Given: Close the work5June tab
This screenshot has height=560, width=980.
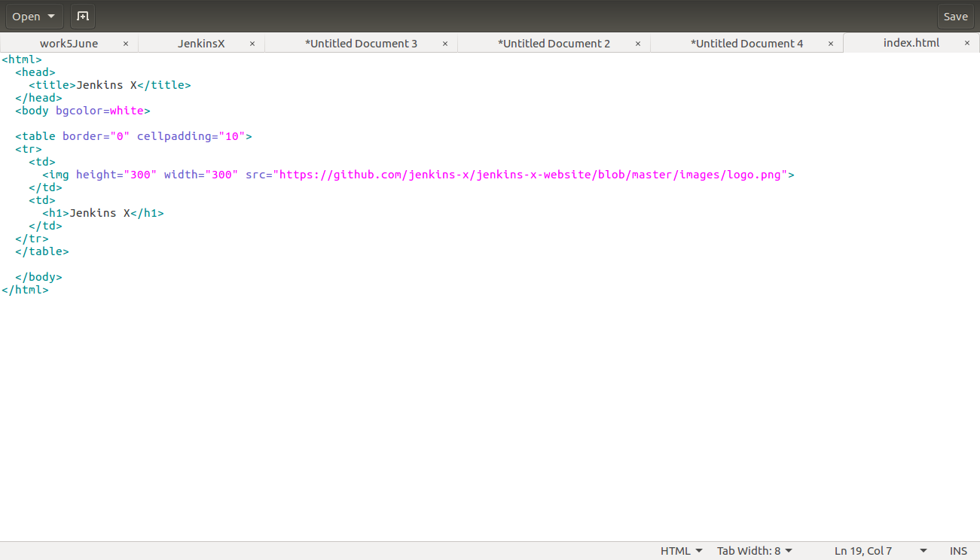Looking at the screenshot, I should click(x=126, y=44).
